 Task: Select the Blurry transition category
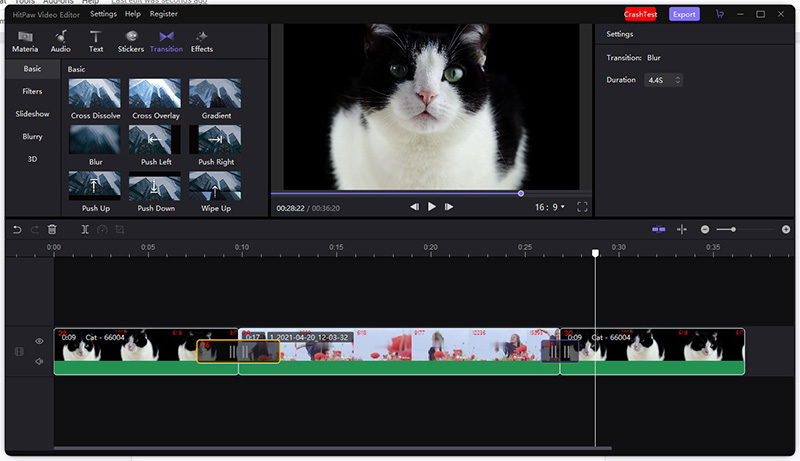coord(32,136)
